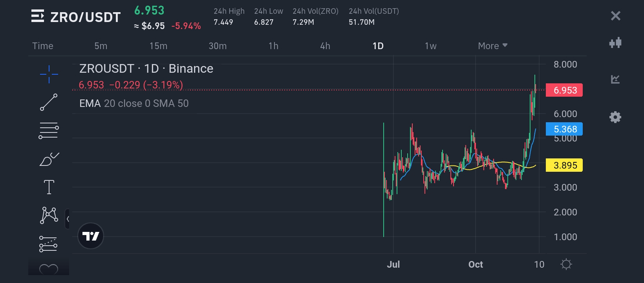Click the 6.953 current price label
The width and height of the screenshot is (644, 283).
[x=564, y=90]
